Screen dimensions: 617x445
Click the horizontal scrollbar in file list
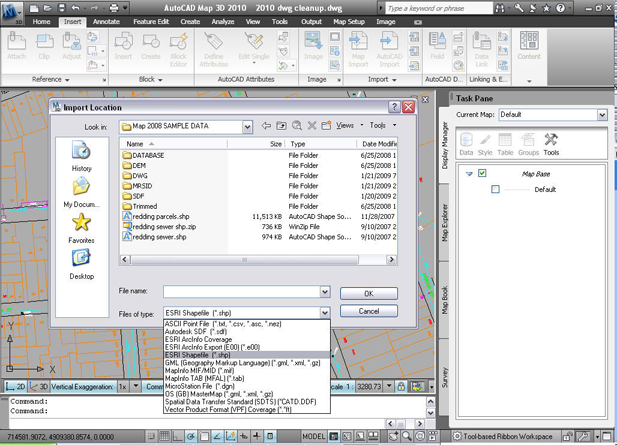tap(245, 260)
